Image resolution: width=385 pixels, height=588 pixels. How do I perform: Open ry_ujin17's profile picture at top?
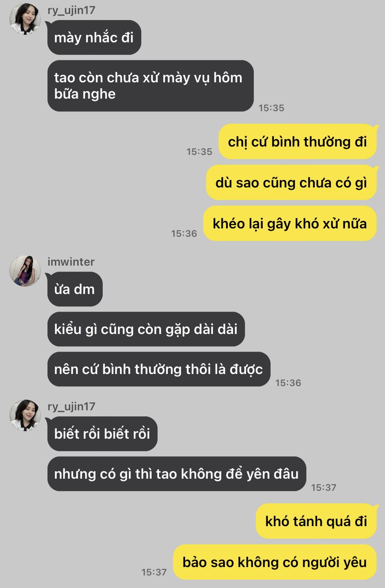(25, 19)
